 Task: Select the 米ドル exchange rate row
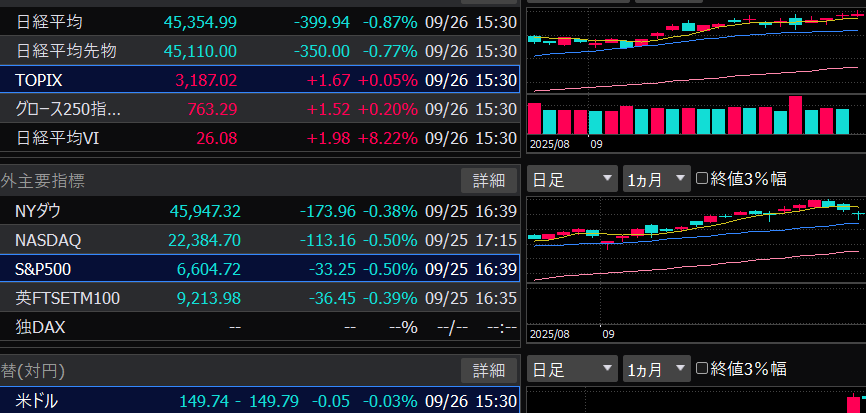pos(260,401)
